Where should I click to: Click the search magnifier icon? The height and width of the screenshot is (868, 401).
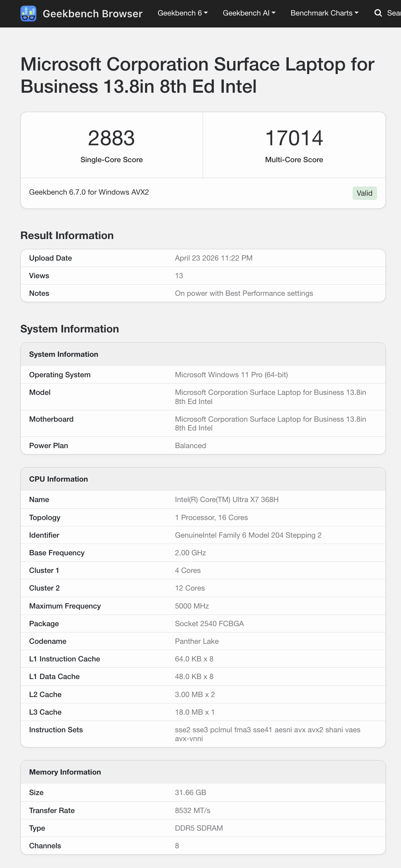378,13
